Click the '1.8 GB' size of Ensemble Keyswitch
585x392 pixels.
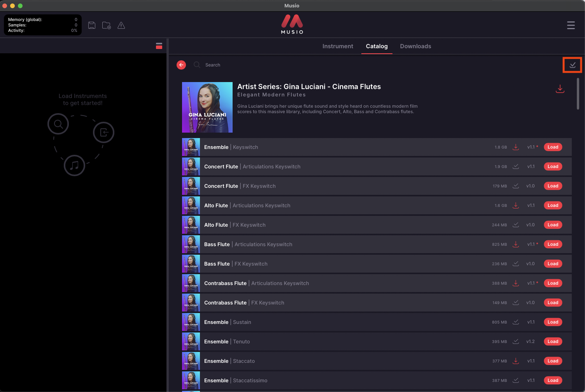(x=501, y=147)
